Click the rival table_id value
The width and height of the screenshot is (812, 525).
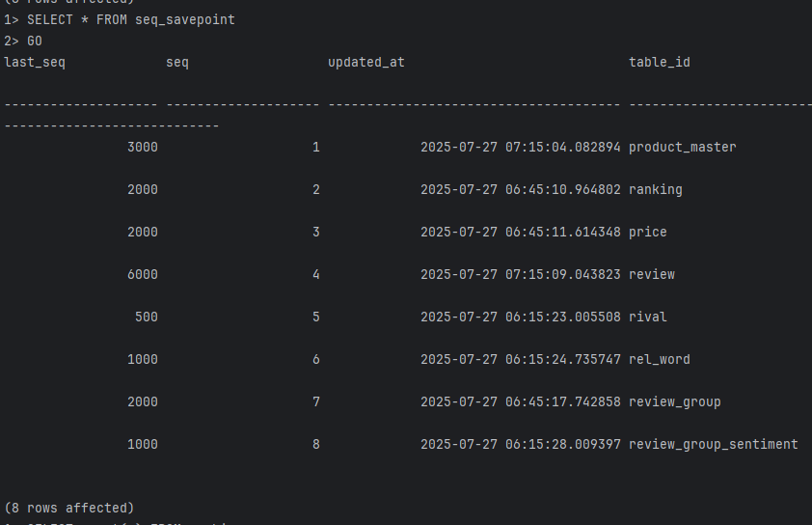(x=648, y=318)
